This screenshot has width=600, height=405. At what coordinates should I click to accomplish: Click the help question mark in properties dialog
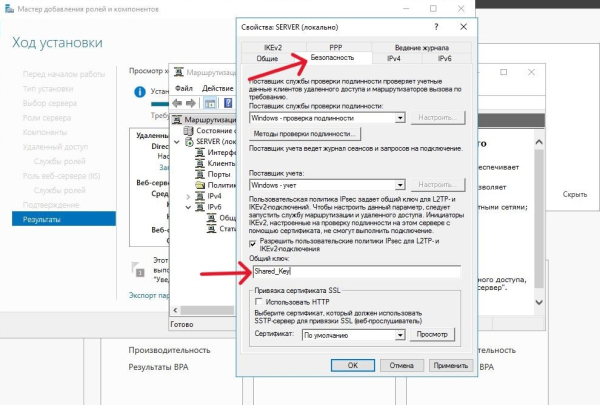click(436, 27)
